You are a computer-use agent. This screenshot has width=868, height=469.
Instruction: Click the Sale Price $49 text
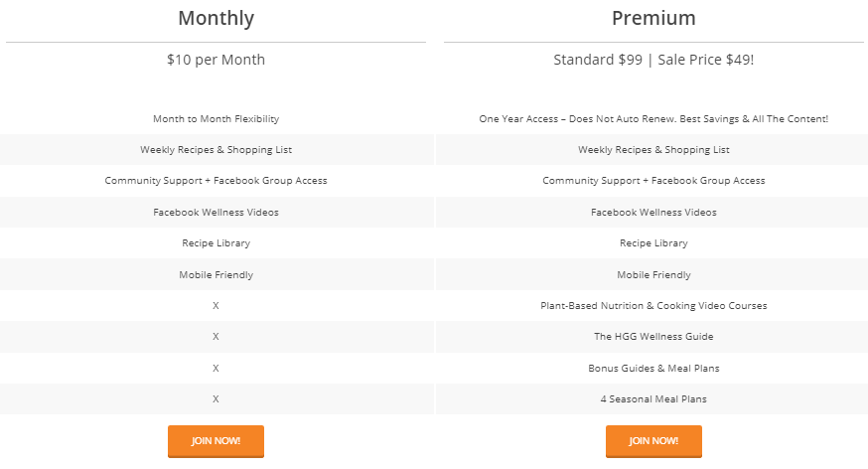point(706,60)
